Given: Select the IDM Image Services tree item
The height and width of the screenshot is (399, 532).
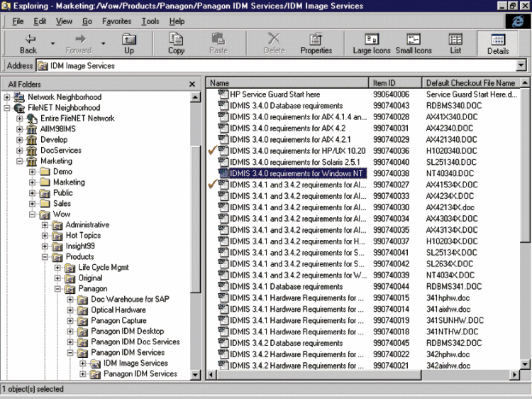Looking at the screenshot, I should pyautogui.click(x=135, y=363).
